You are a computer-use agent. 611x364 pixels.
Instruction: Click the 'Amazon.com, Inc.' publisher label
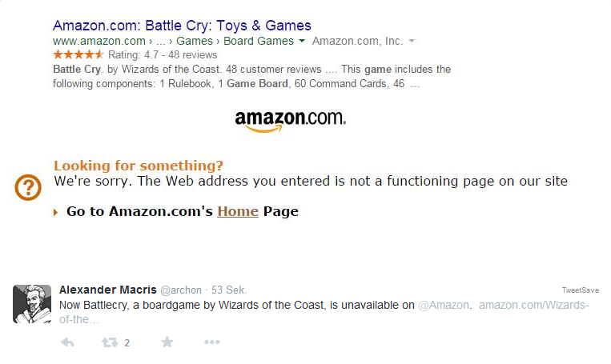point(357,41)
